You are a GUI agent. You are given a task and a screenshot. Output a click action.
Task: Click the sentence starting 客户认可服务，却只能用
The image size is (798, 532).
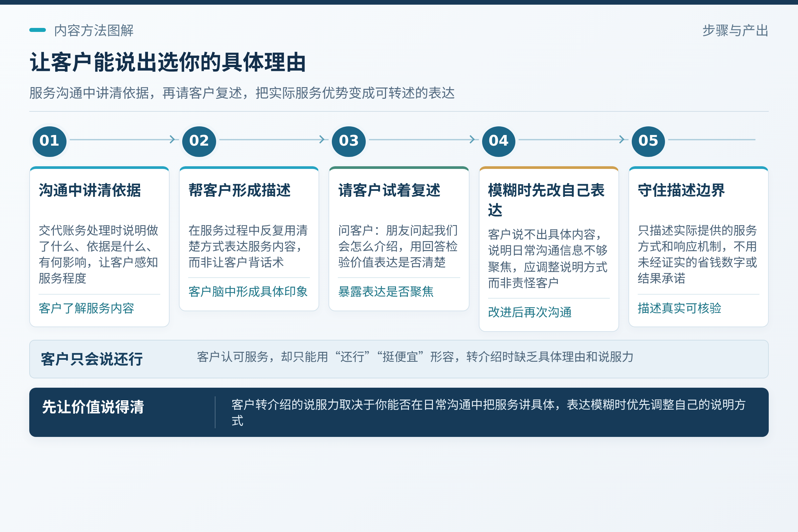pos(415,357)
